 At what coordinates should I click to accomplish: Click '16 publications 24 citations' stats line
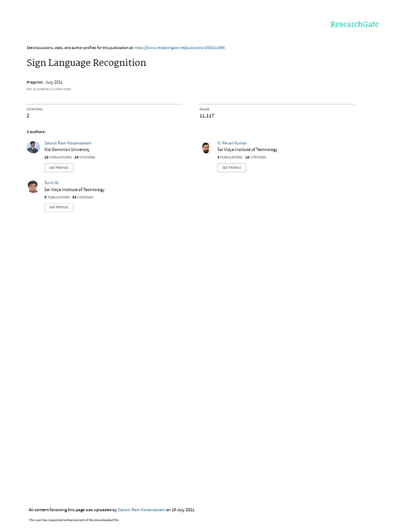click(70, 157)
